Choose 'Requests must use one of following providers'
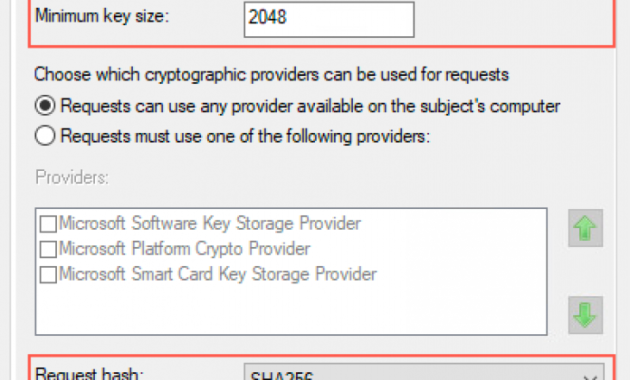The image size is (630, 380). [45, 136]
